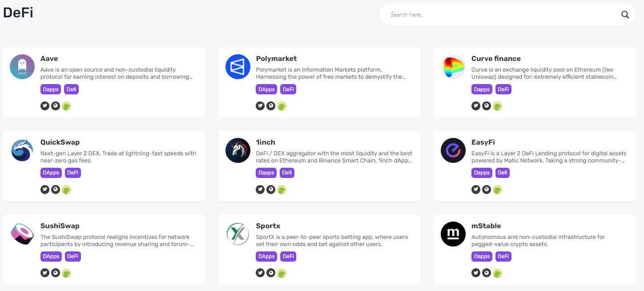Open SushiSwap's CoinGecko icon
Screen dimensions: 644x291
pyautogui.click(x=67, y=273)
